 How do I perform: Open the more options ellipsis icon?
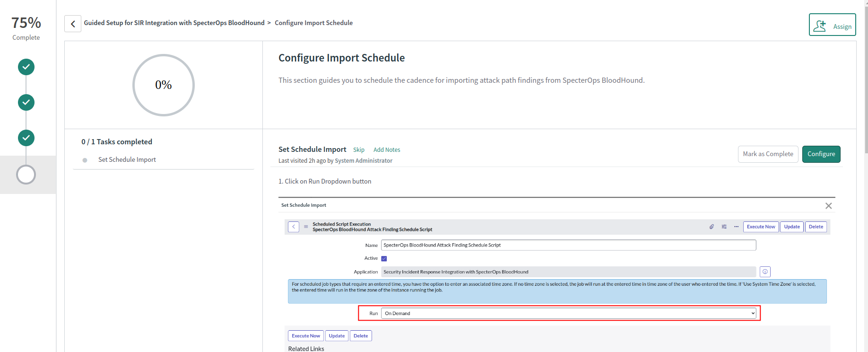click(x=736, y=227)
